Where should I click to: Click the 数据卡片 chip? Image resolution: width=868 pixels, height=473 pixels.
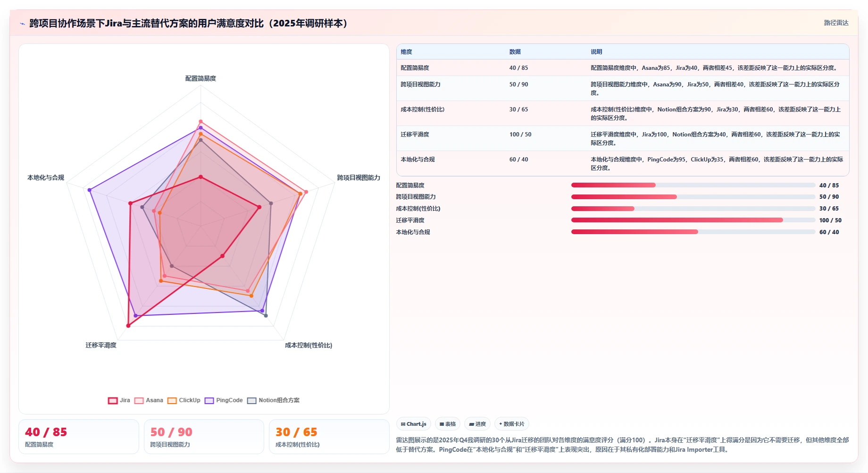click(x=512, y=424)
